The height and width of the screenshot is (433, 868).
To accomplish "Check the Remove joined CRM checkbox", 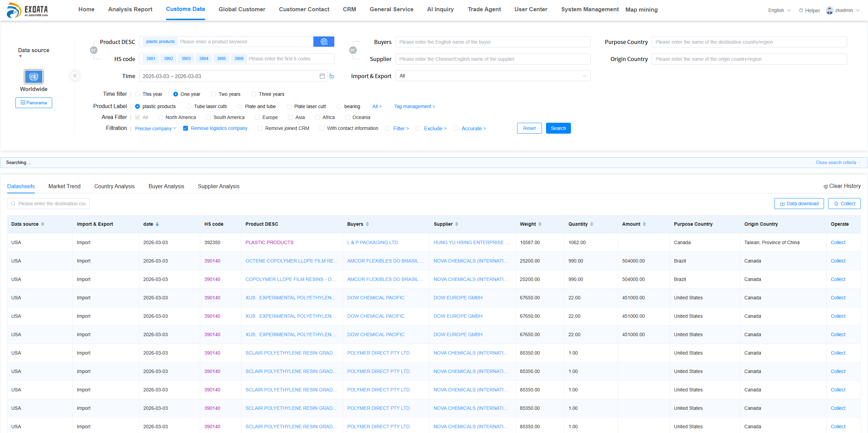I will pyautogui.click(x=260, y=128).
